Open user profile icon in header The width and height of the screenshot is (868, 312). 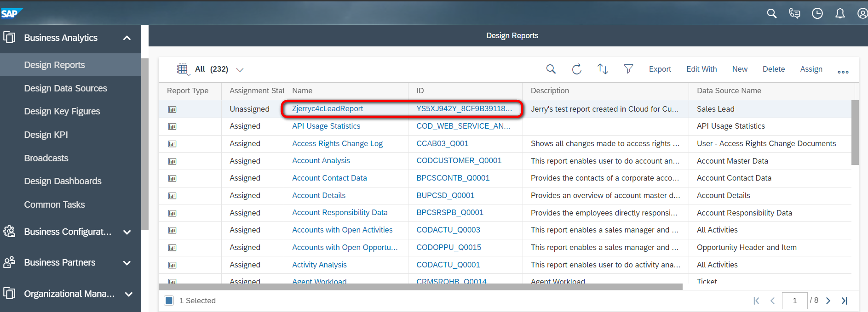tap(862, 14)
